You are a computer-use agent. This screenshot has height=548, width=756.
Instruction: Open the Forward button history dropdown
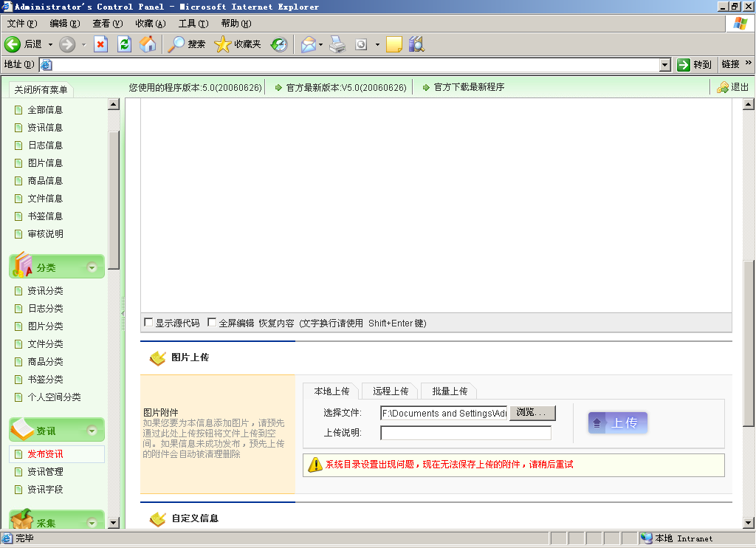84,45
